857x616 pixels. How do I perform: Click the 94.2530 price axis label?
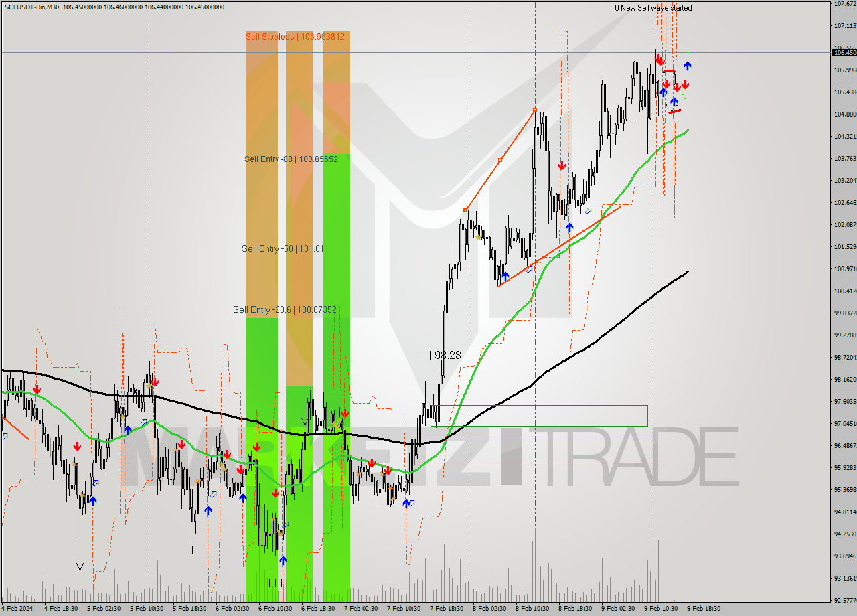click(x=845, y=534)
